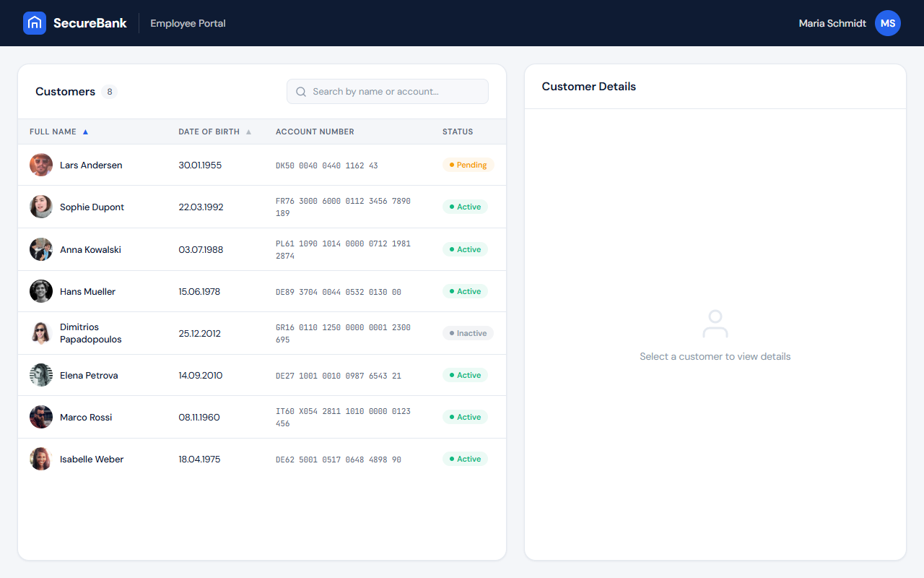Click Elena Petrova's avatar thumbnail

(41, 375)
